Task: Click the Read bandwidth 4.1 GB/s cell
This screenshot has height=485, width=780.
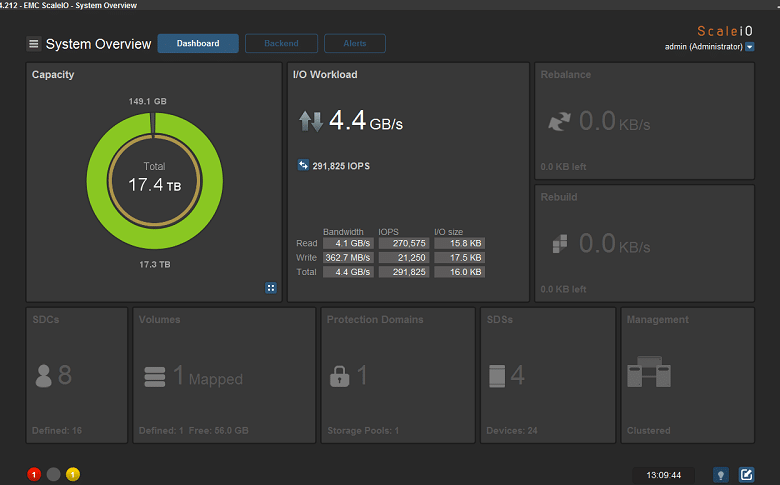Action: coord(348,243)
